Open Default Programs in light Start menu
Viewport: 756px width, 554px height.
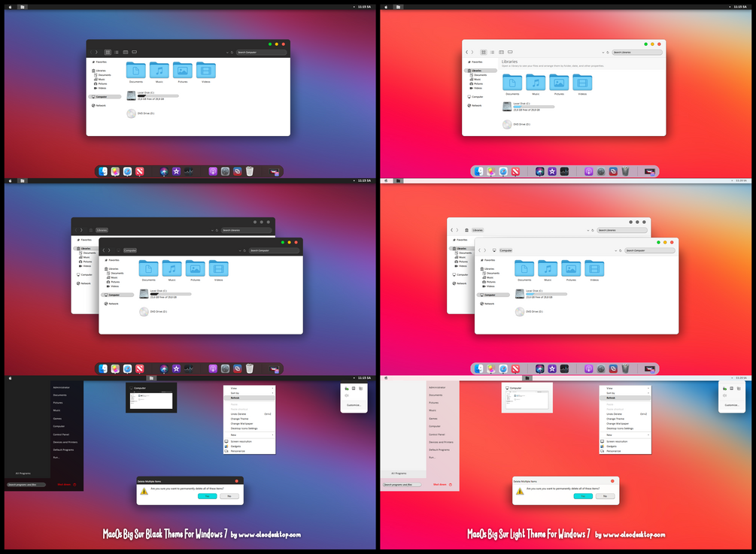click(439, 450)
